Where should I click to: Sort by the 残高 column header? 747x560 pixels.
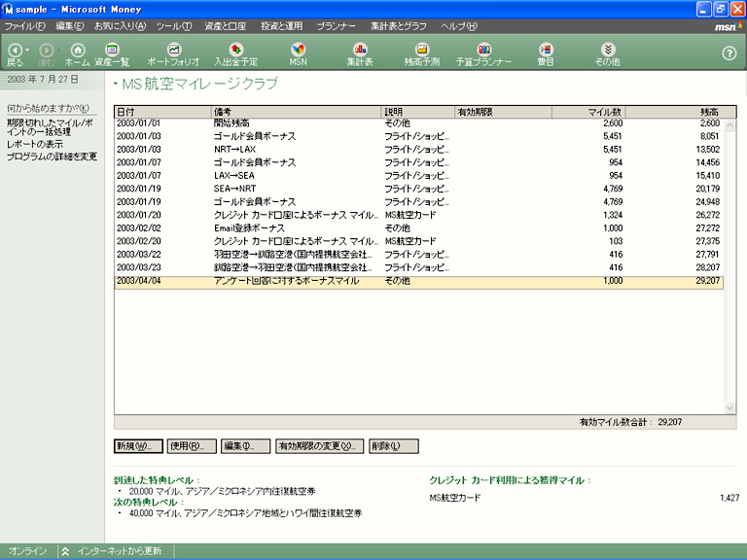[681, 112]
